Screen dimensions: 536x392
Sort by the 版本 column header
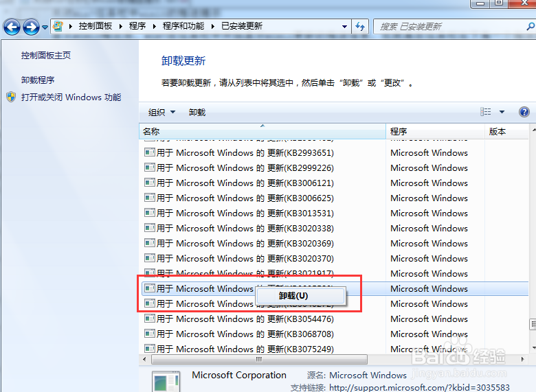click(x=507, y=131)
